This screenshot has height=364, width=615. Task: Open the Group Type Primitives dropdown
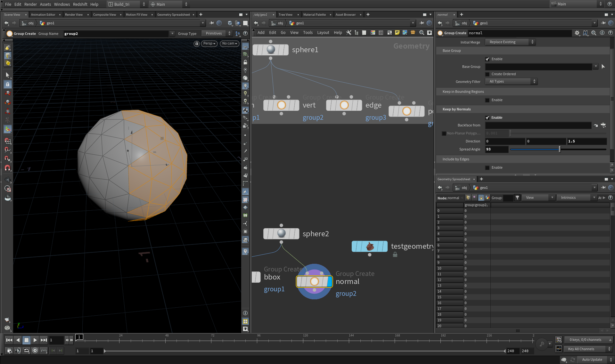tap(216, 33)
